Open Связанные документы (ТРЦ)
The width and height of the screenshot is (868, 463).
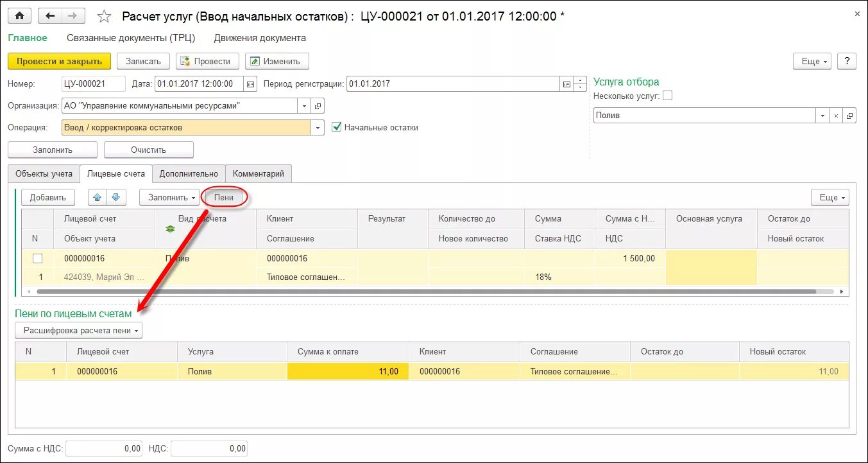tap(131, 38)
